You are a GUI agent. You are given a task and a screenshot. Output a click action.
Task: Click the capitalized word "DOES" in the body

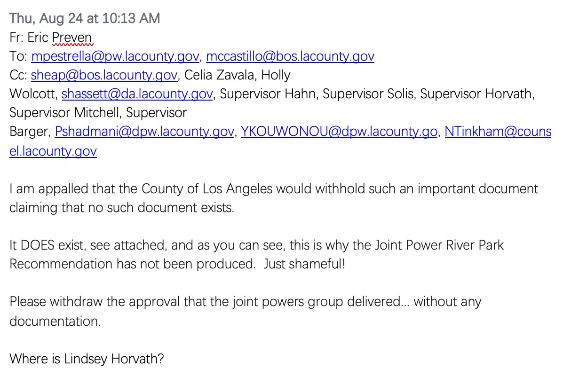pyautogui.click(x=39, y=245)
